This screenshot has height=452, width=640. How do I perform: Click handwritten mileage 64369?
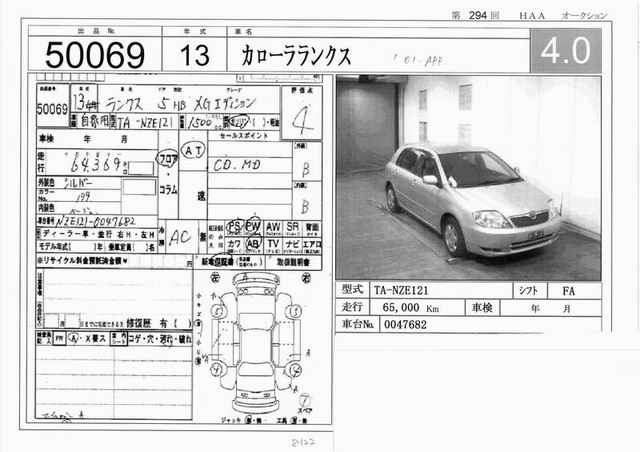[x=96, y=164]
